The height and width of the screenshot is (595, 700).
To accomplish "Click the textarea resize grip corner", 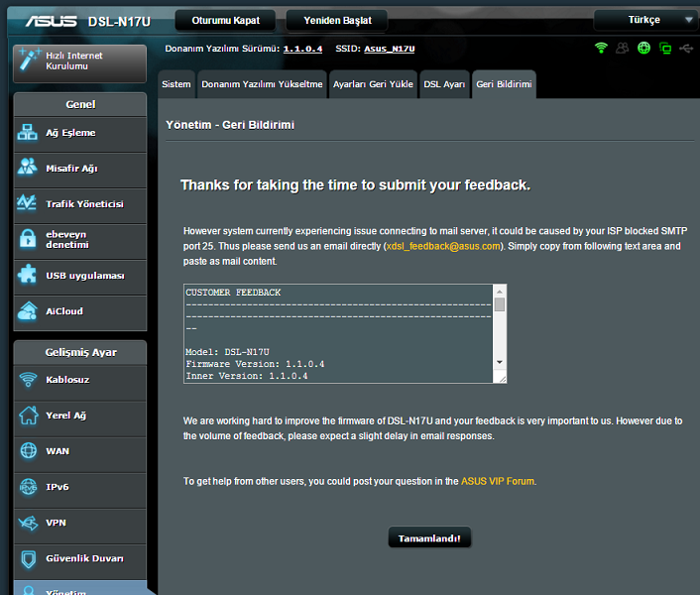I will click(x=503, y=379).
